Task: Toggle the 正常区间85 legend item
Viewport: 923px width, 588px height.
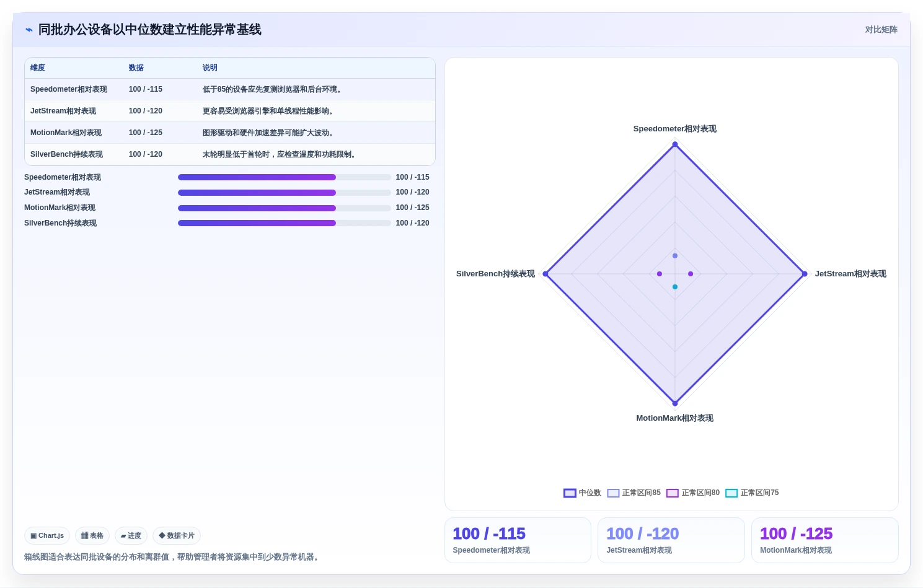Action: click(634, 493)
